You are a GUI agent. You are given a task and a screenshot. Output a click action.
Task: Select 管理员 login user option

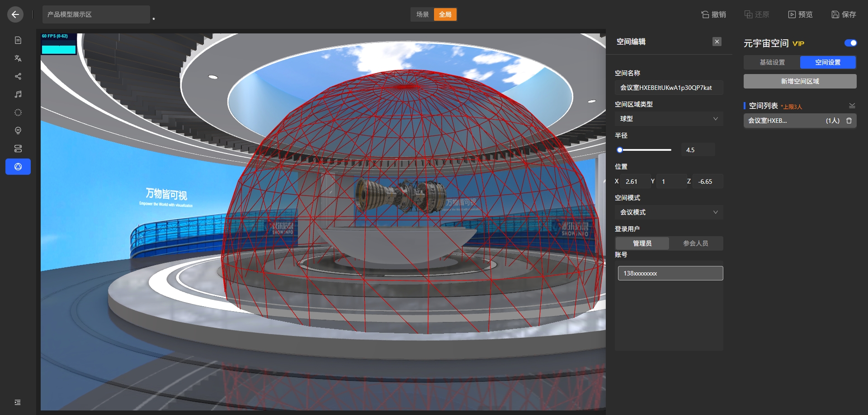[x=642, y=243]
